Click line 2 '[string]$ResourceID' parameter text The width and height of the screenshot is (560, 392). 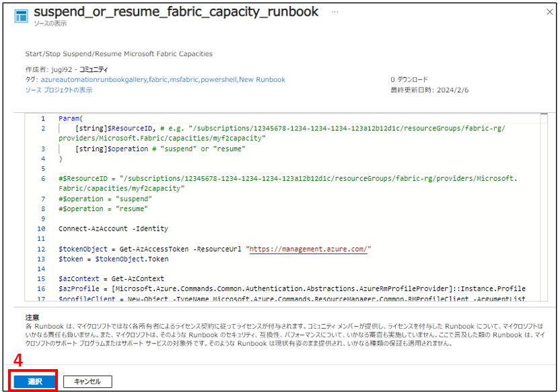115,128
